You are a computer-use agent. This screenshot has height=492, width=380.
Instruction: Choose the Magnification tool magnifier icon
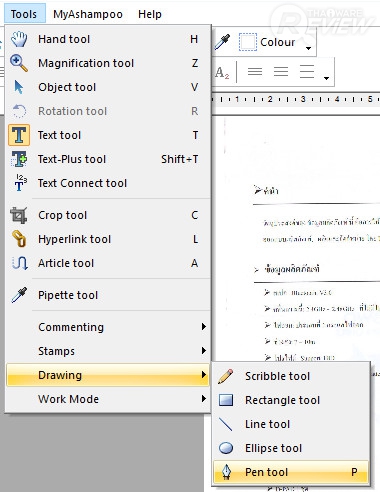click(x=19, y=63)
